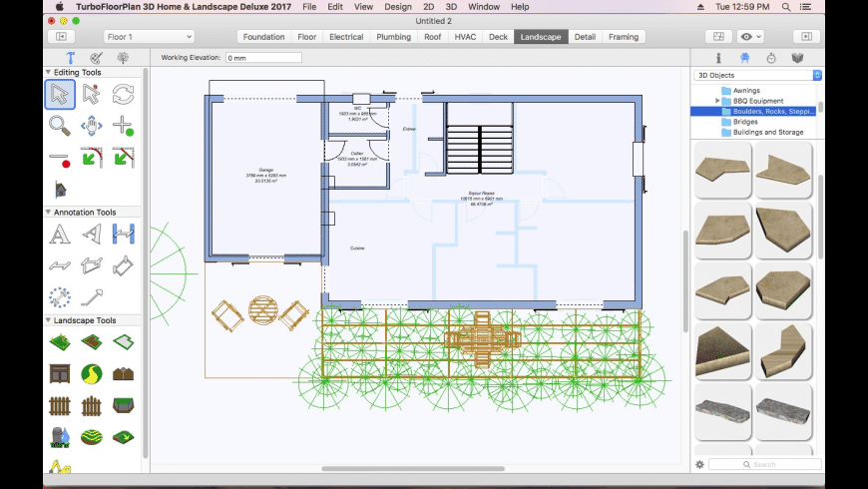The height and width of the screenshot is (489, 868).
Task: Open the info tab in right panel
Action: pos(718,58)
